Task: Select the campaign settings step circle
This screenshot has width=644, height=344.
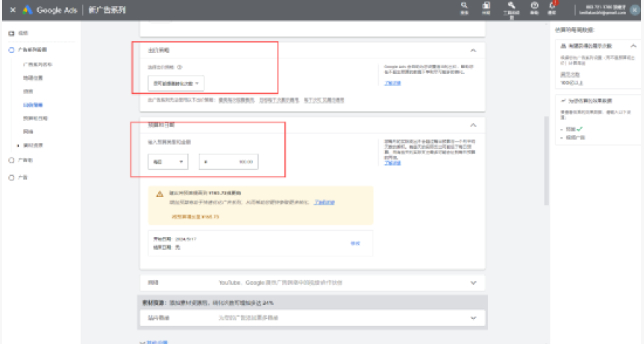Action: pyautogui.click(x=11, y=50)
